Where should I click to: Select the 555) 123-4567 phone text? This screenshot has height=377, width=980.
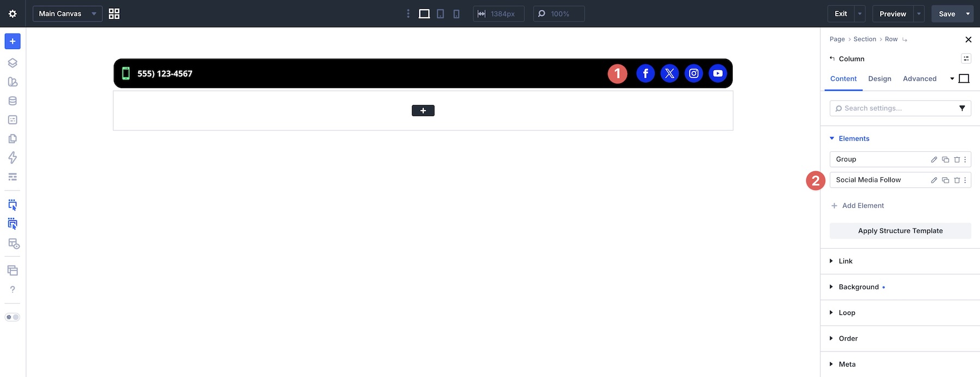[x=165, y=73]
